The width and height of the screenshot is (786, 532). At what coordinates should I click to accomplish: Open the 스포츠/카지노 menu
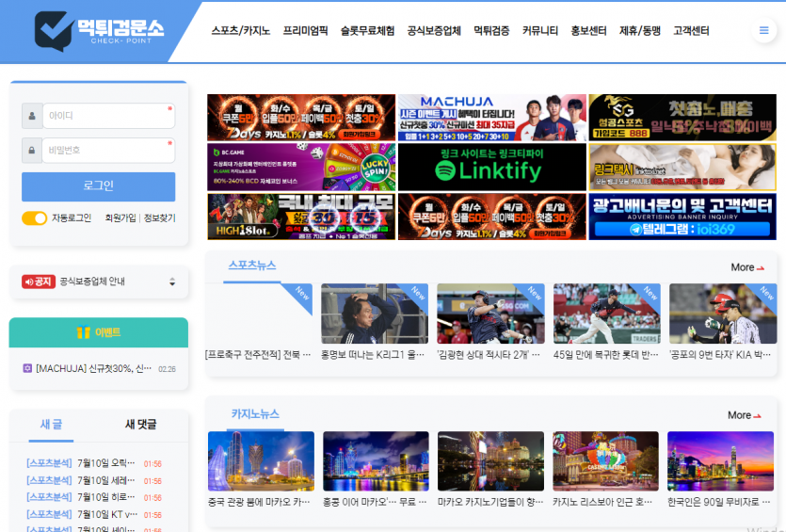[x=241, y=31]
